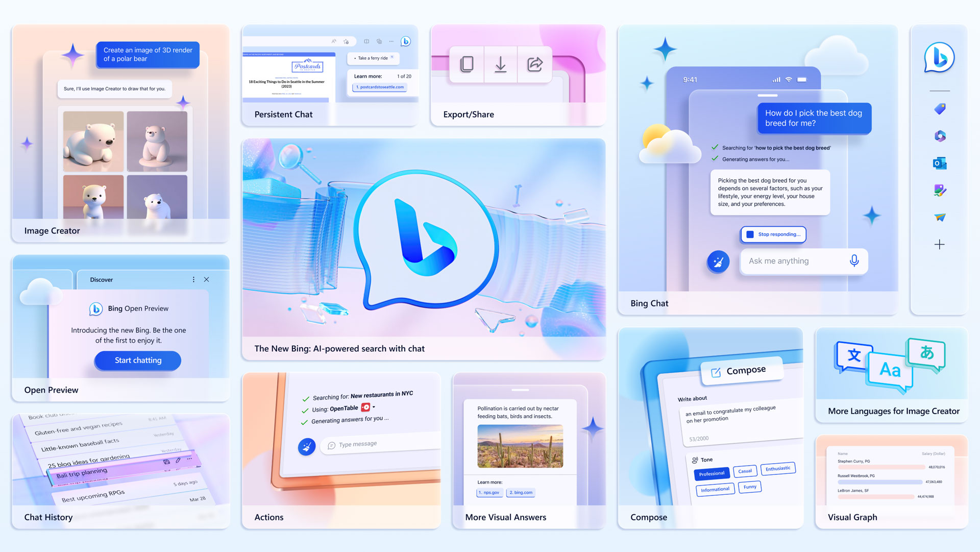Select the Outlook icon in right sidebar

tap(940, 162)
